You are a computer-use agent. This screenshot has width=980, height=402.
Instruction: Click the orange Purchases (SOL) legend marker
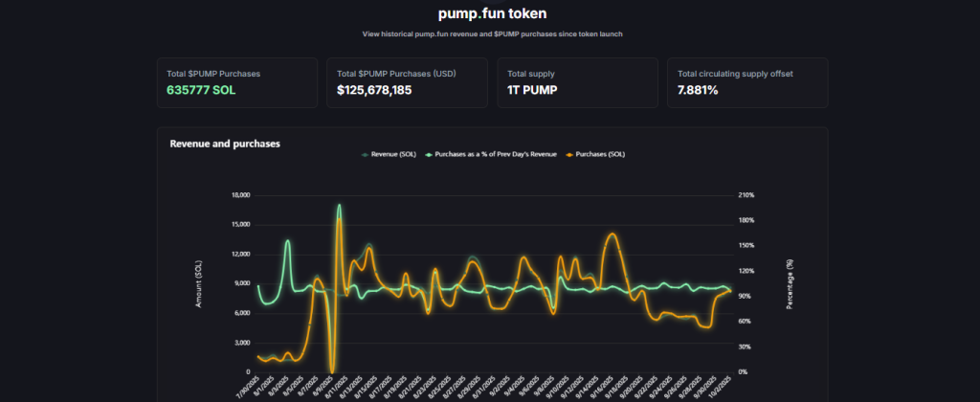coord(570,154)
